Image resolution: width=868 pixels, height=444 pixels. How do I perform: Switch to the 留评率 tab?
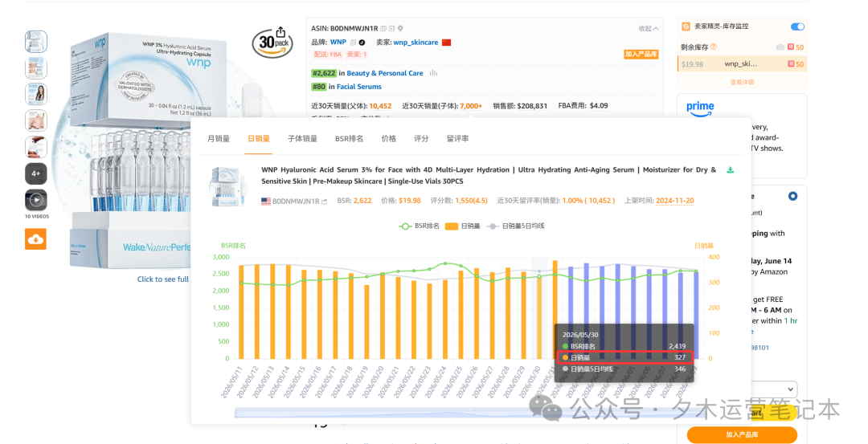click(457, 139)
